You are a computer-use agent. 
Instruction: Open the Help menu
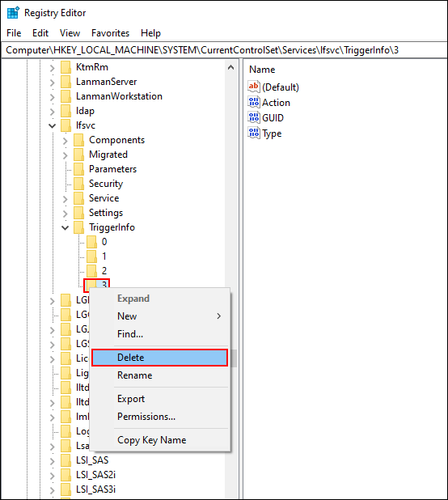(150, 33)
